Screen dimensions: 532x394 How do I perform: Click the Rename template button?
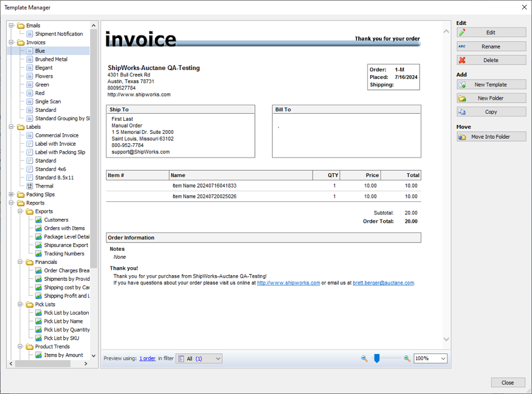(491, 46)
